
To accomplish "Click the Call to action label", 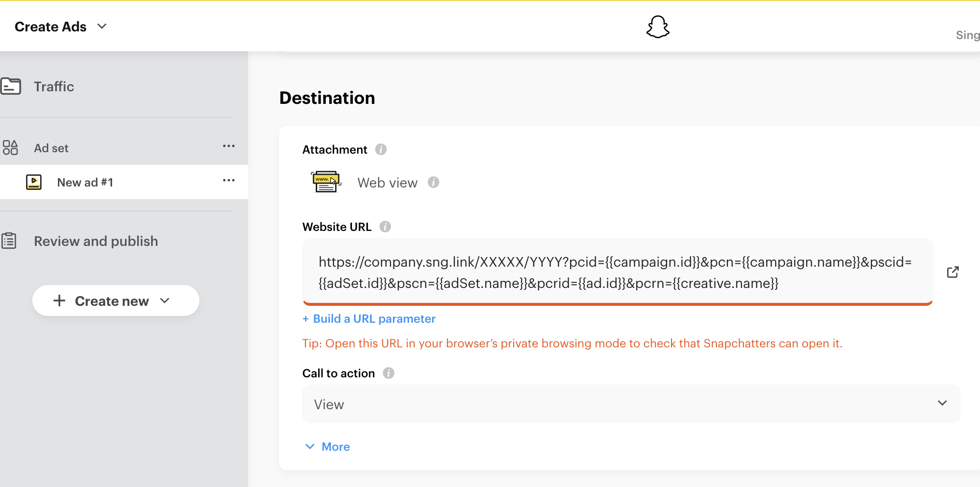I will click(x=338, y=373).
